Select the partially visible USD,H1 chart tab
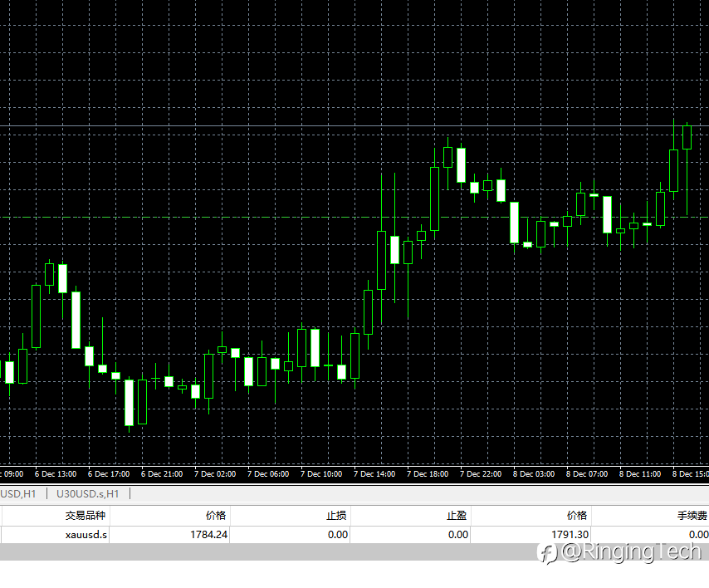This screenshot has height=588, width=709. click(18, 493)
